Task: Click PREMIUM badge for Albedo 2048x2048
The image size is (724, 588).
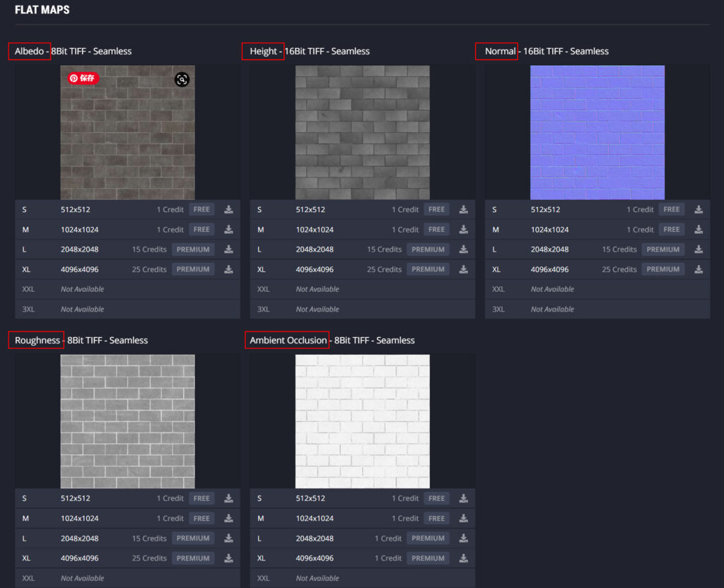Action: click(193, 249)
